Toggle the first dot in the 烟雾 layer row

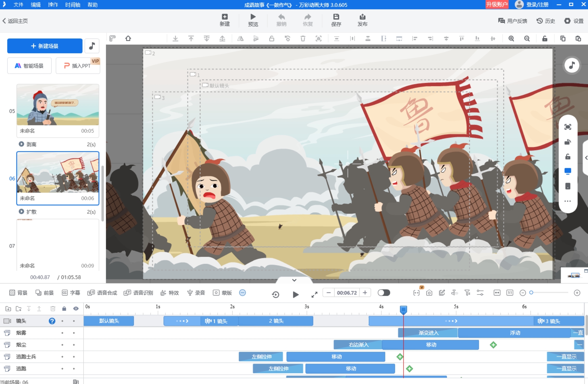62,333
